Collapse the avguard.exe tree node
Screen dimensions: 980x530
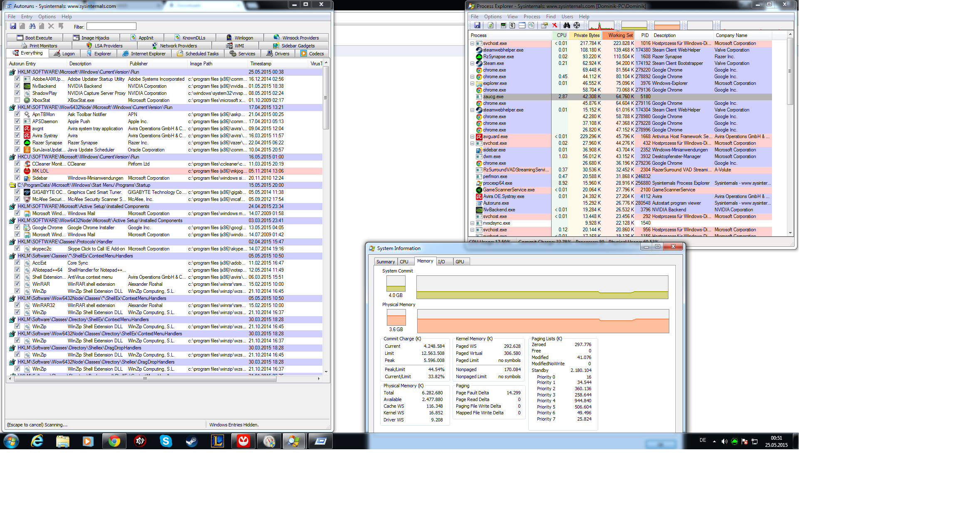pyautogui.click(x=472, y=136)
